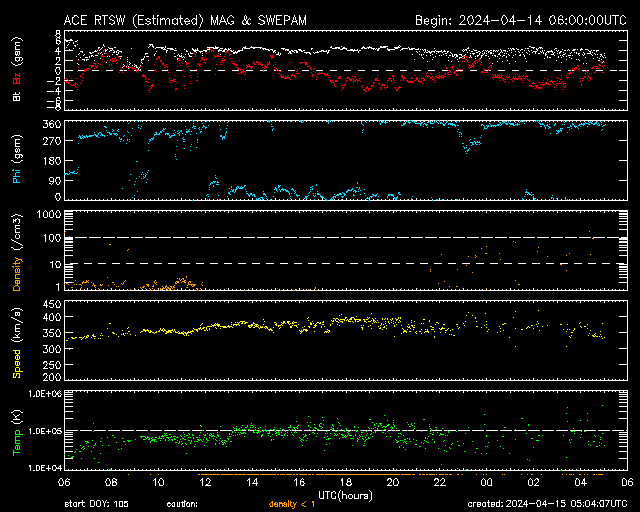The height and width of the screenshot is (512, 640).
Task: Click the UTC(hours) axis title
Action: [x=345, y=496]
